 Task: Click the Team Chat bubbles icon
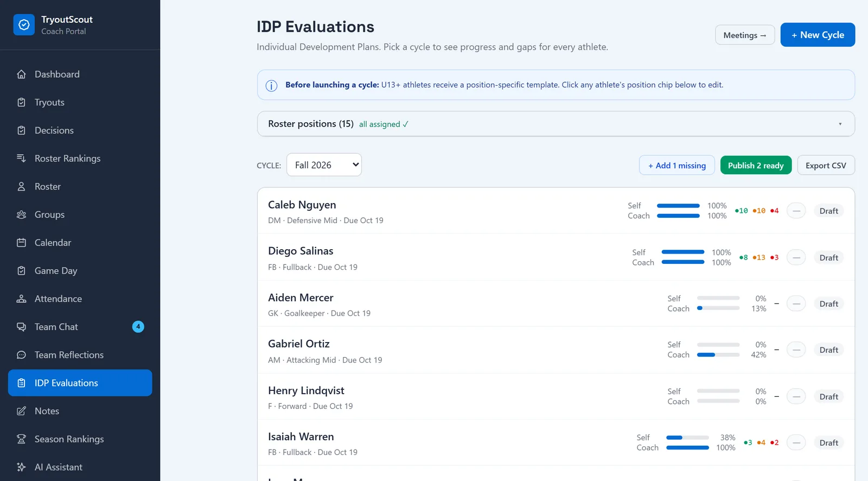21,327
